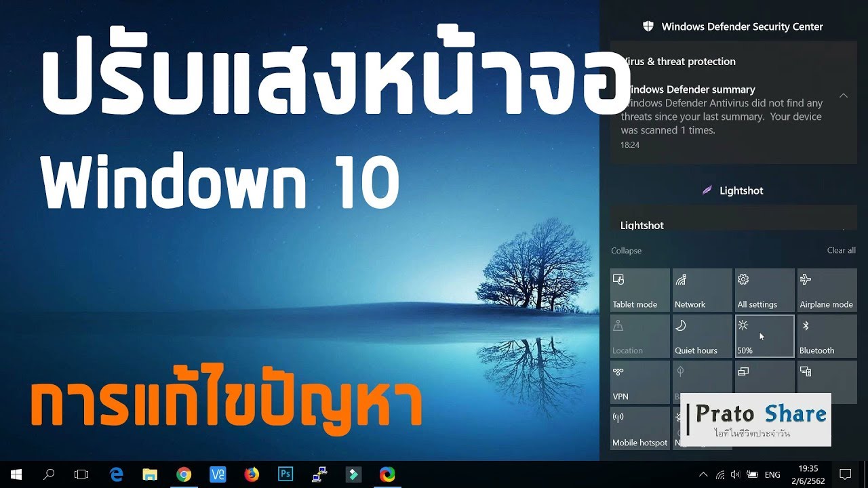The width and height of the screenshot is (868, 488).
Task: Launch Firefox from the taskbar
Action: (x=252, y=474)
